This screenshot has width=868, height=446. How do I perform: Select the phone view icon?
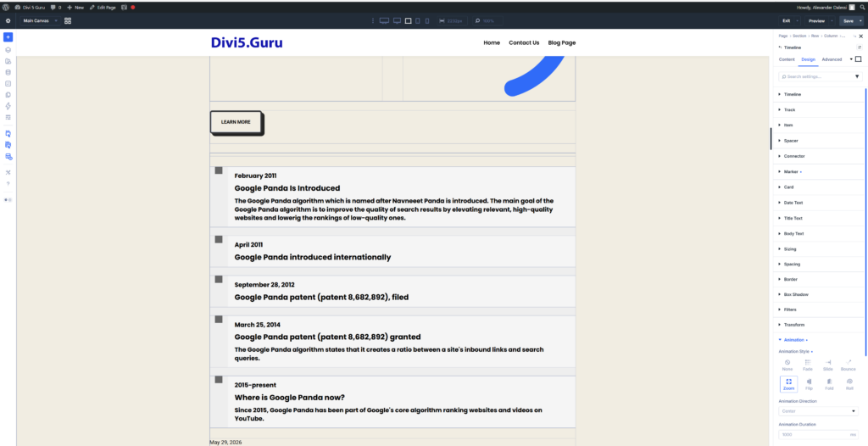pyautogui.click(x=427, y=20)
